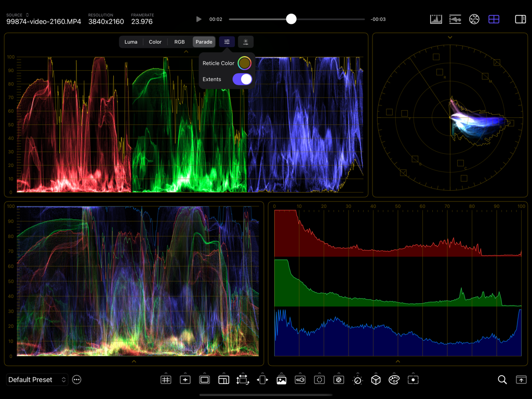Open the Default Preset dropdown

pos(36,380)
